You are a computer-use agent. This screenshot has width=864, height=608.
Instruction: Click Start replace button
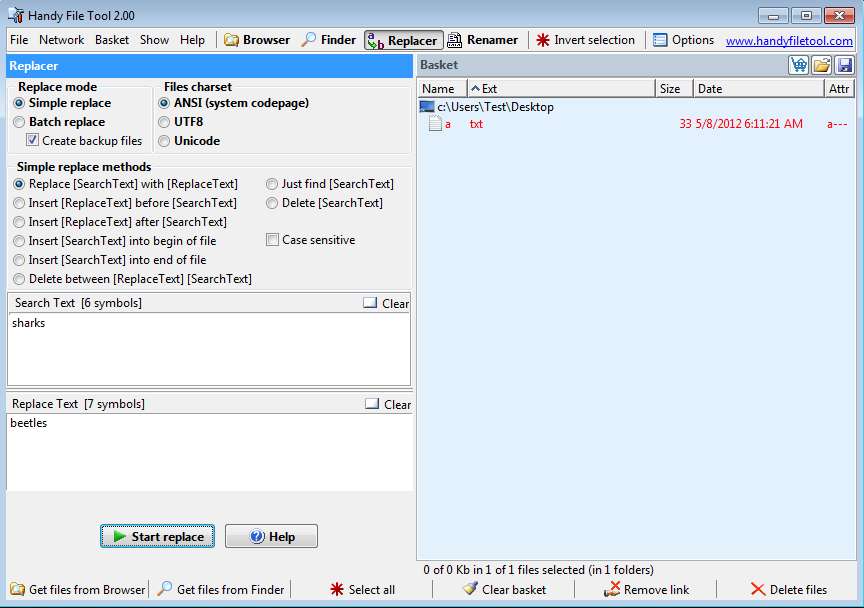click(158, 536)
